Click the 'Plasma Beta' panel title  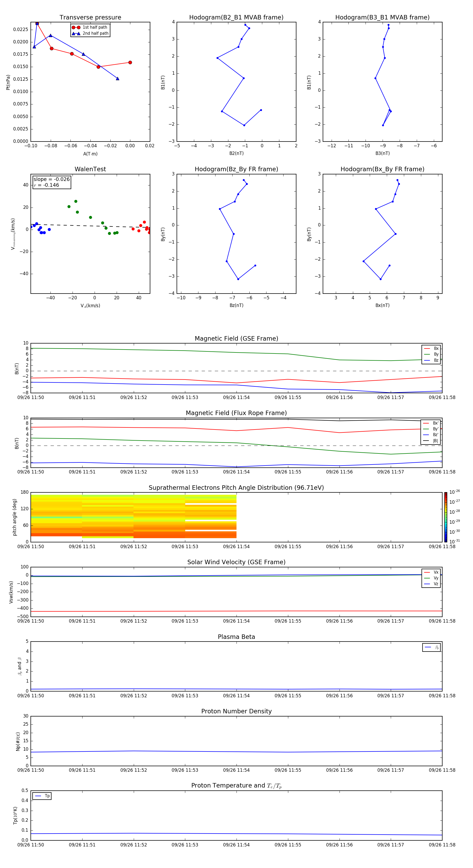click(x=236, y=637)
